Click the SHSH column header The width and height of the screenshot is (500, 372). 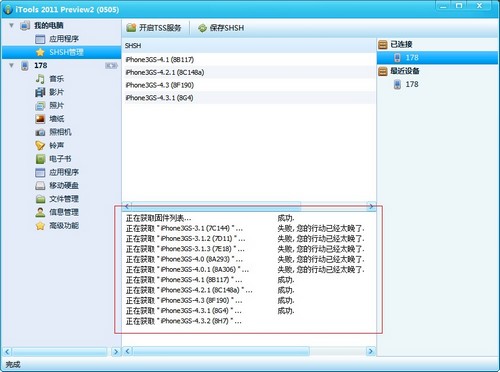[x=249, y=46]
